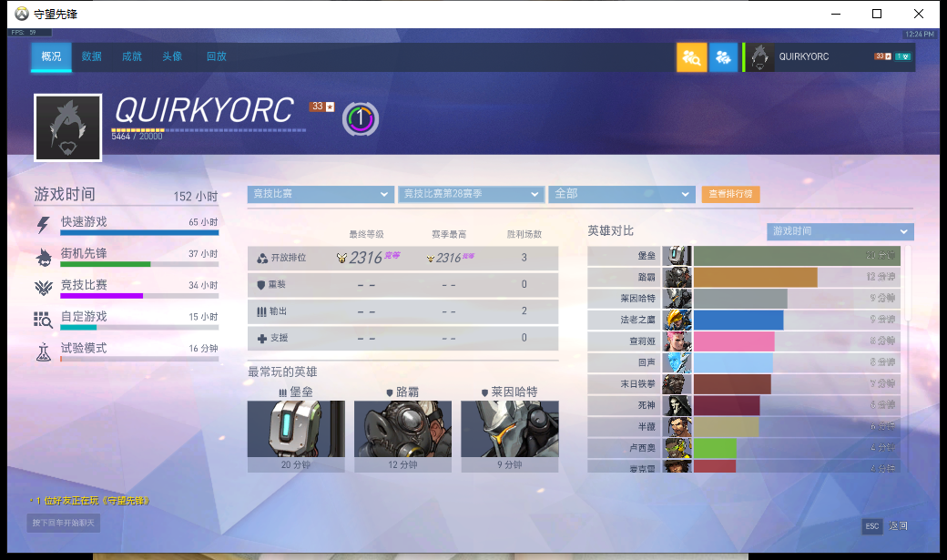Click the 快速游戏 lightning bolt icon

(x=43, y=225)
